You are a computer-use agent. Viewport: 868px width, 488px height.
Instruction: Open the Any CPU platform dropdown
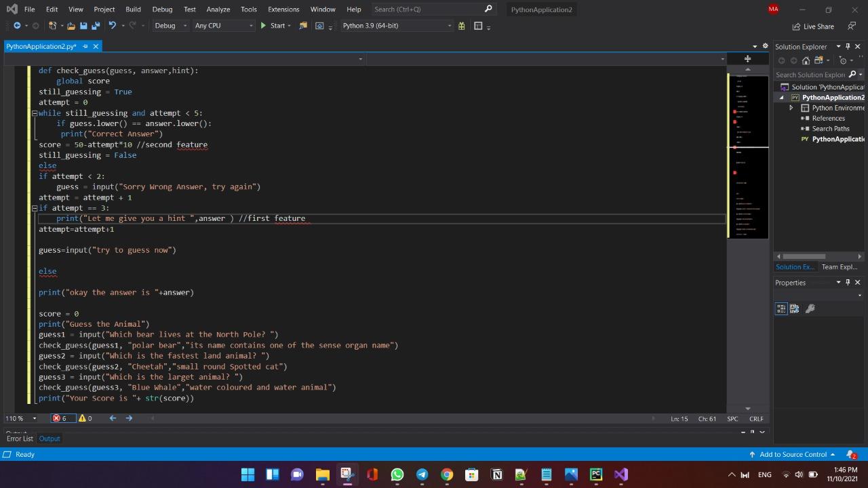223,26
